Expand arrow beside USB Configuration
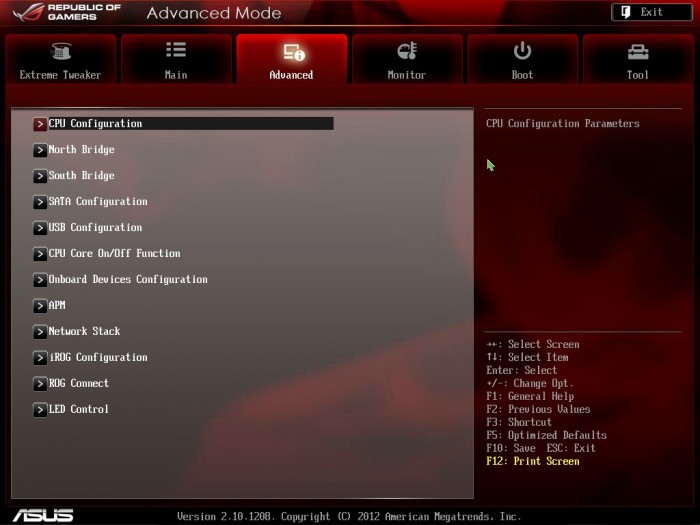 pyautogui.click(x=40, y=228)
